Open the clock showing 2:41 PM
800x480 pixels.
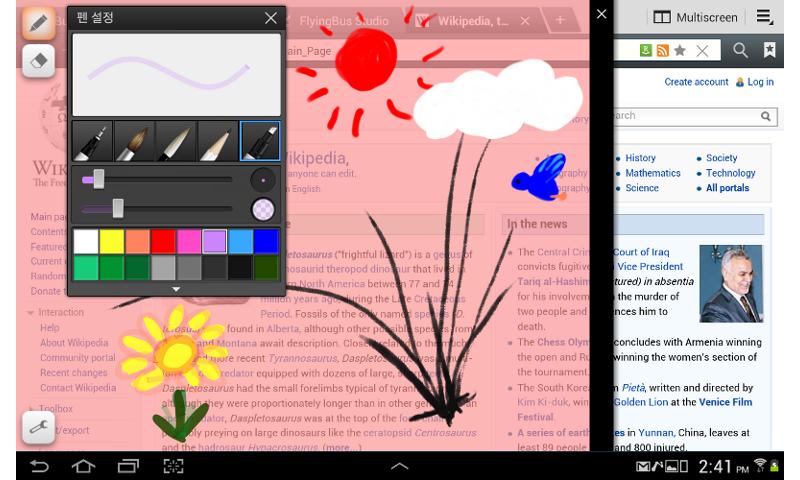click(723, 466)
